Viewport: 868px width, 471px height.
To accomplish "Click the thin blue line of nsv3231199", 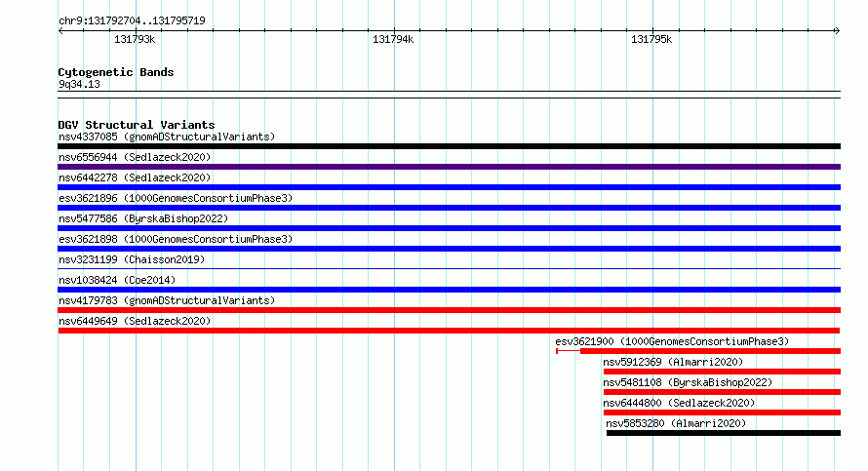I will click(449, 269).
